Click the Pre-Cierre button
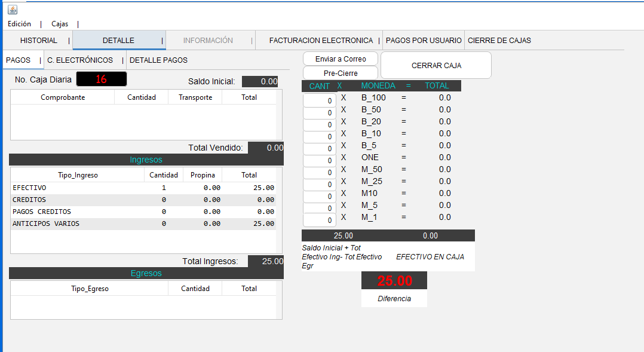Image resolution: width=644 pixels, height=352 pixels. tap(341, 73)
